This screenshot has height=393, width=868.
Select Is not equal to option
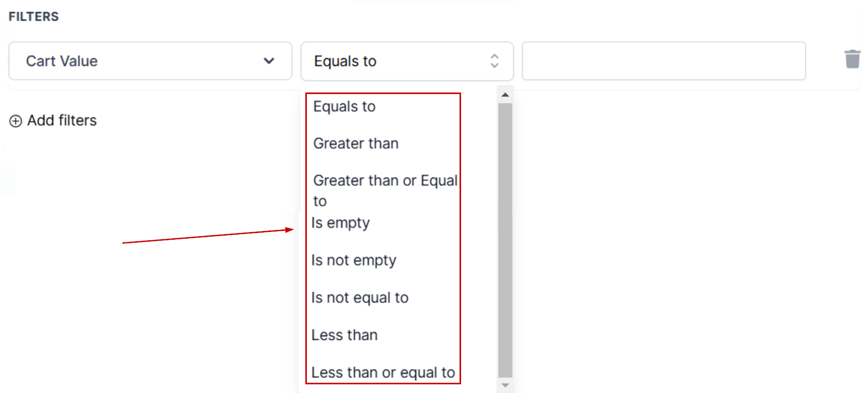click(360, 297)
